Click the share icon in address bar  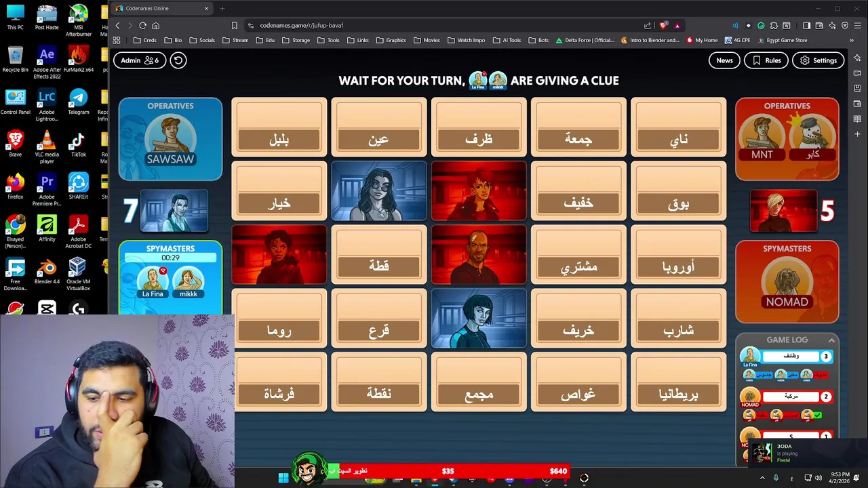pos(648,26)
